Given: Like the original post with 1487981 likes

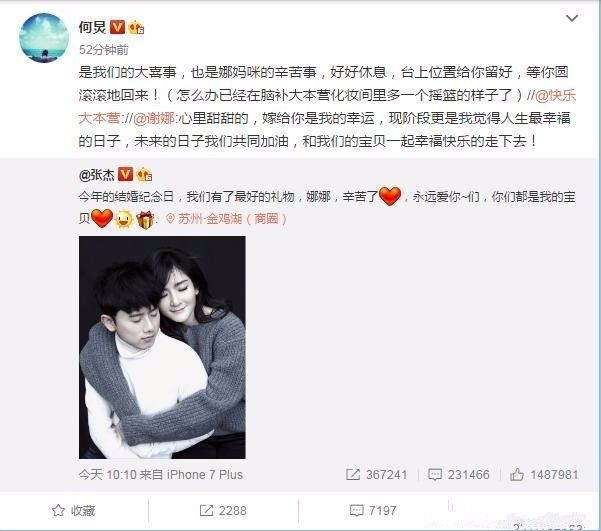Looking at the screenshot, I should [544, 475].
